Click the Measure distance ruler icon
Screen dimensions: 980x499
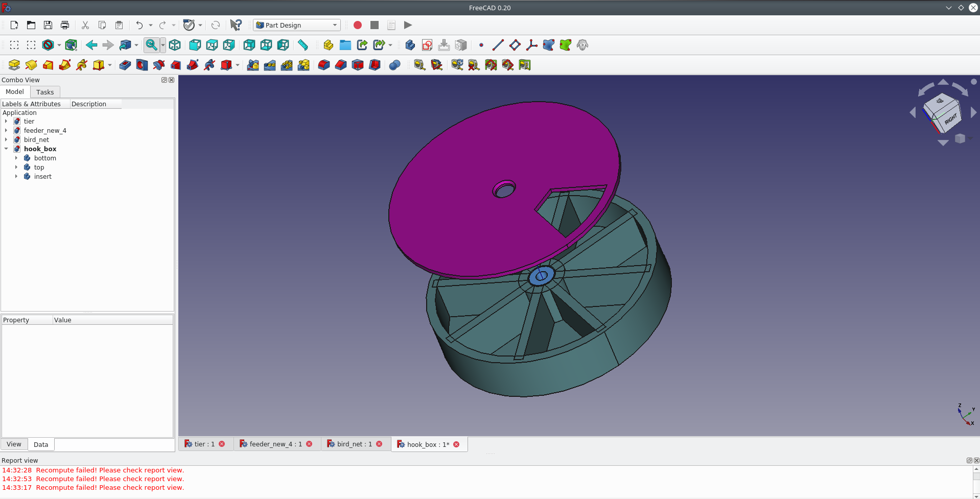[303, 45]
